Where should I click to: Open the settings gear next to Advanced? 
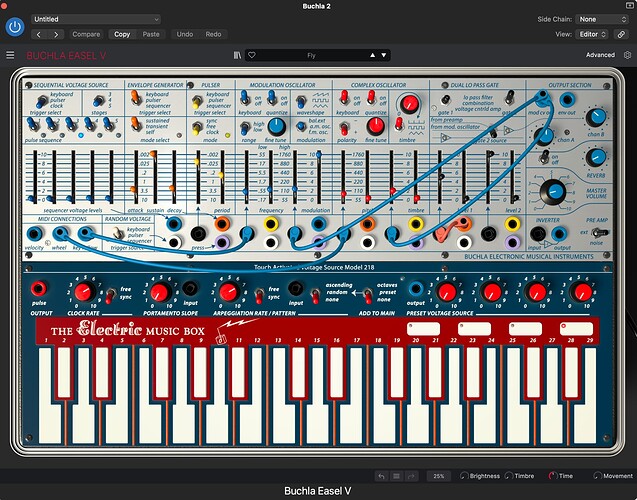point(628,55)
